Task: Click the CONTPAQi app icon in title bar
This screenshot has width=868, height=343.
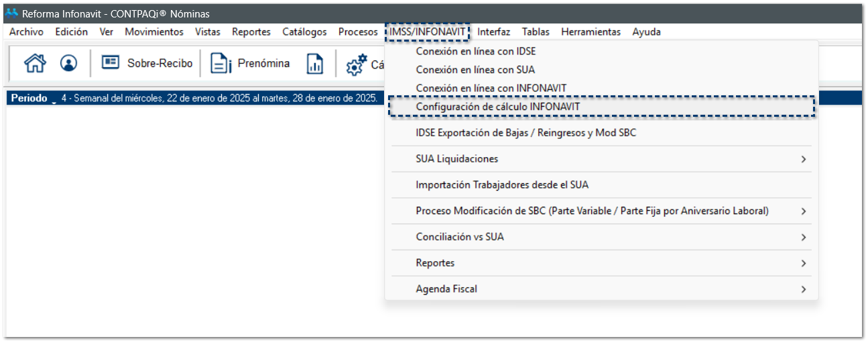Action: point(11,13)
